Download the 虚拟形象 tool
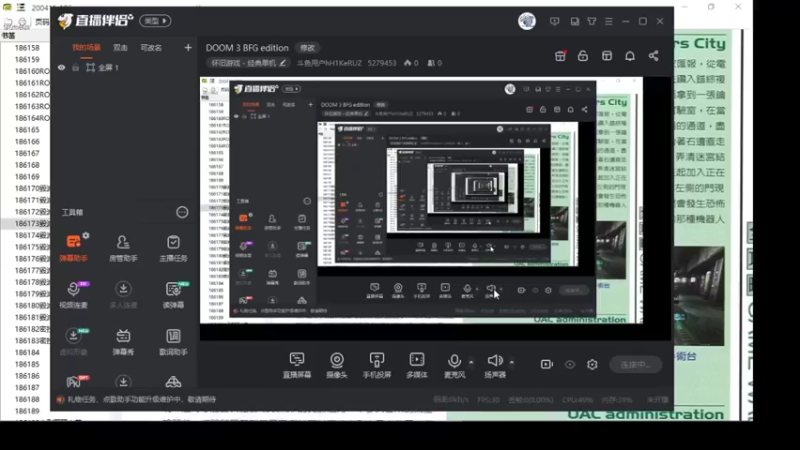This screenshot has height=450, width=800. [x=73, y=342]
